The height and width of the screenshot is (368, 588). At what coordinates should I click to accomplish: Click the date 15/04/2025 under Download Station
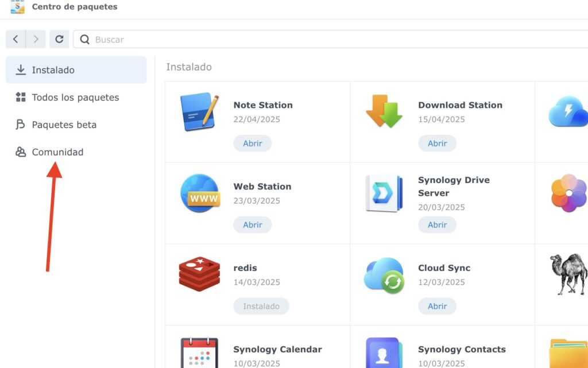click(442, 119)
